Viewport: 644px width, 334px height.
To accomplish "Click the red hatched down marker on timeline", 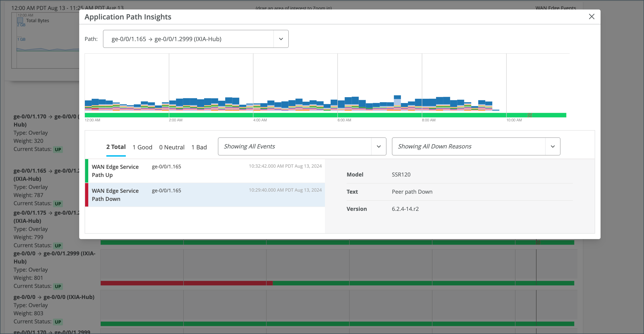I will click(x=529, y=115).
